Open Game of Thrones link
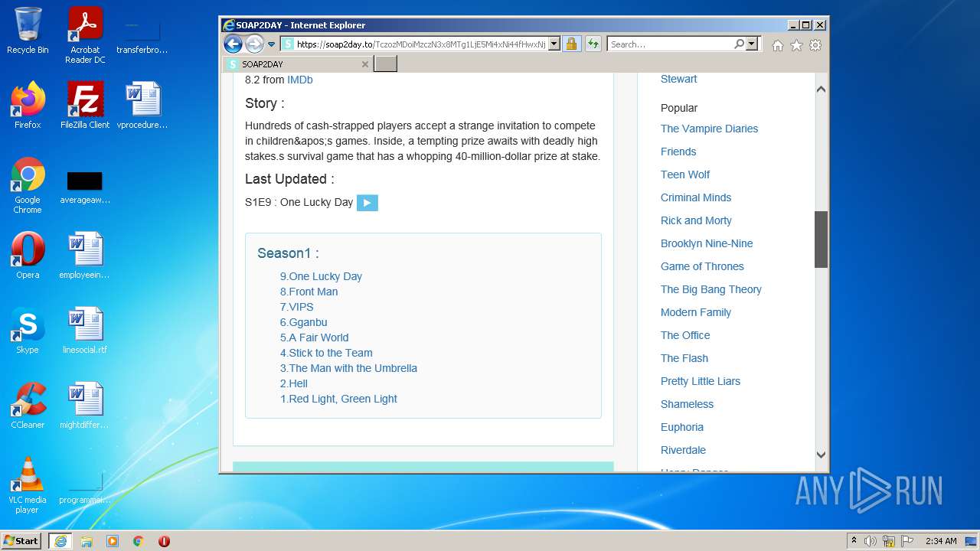Image resolution: width=980 pixels, height=551 pixels. (702, 266)
